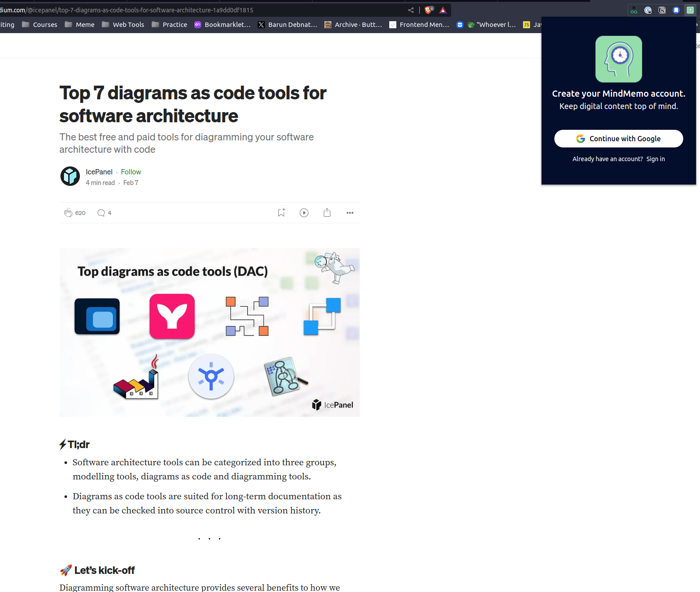Click the IcePanel author avatar

(x=70, y=176)
